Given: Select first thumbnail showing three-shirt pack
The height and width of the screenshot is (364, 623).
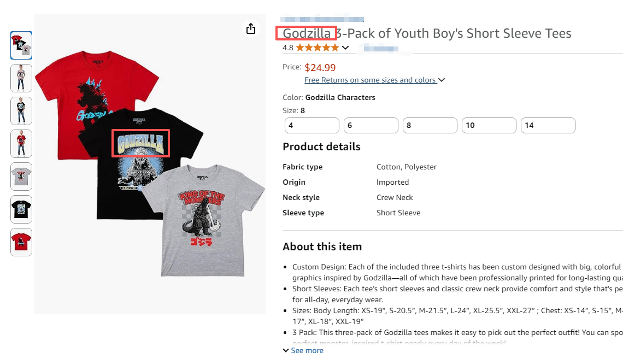Looking at the screenshot, I should click(x=21, y=45).
